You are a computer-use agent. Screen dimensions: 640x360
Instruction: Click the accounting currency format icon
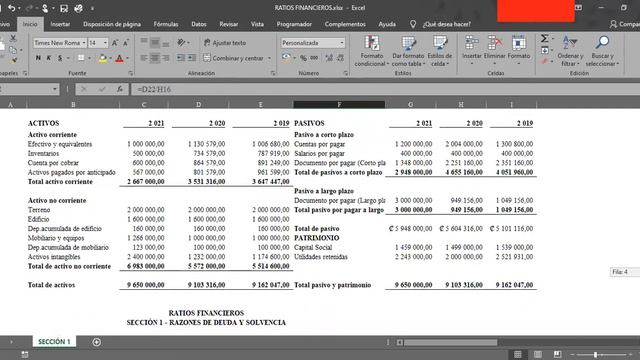point(287,58)
